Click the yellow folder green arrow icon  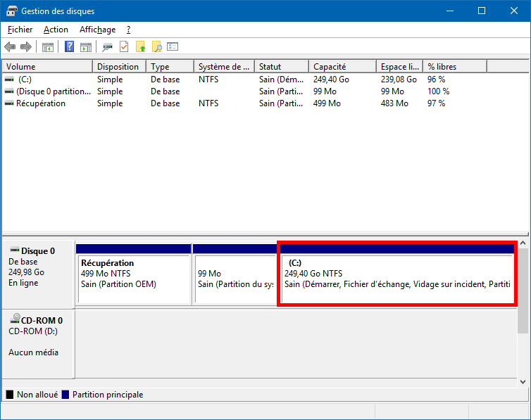[141, 46]
